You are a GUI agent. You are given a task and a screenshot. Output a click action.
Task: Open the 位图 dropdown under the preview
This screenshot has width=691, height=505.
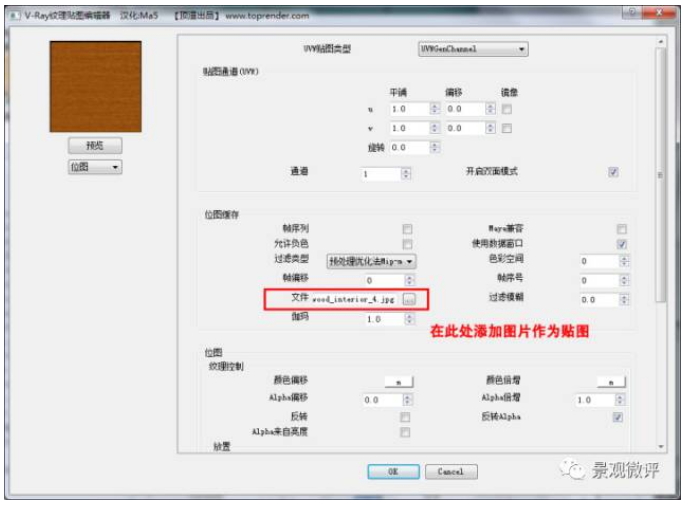pos(94,167)
